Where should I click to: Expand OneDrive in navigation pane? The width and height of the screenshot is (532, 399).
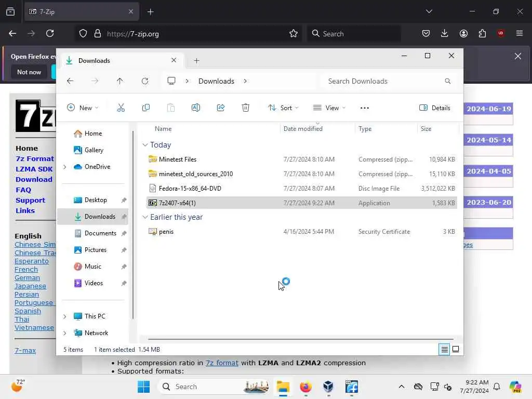[x=65, y=167]
